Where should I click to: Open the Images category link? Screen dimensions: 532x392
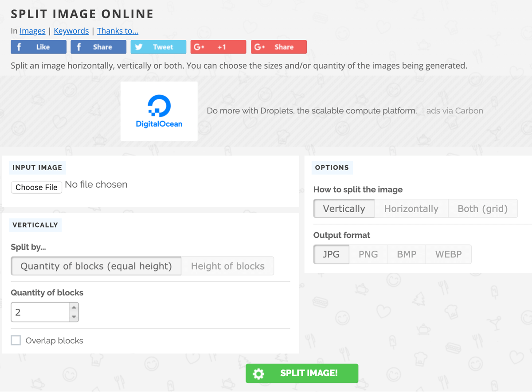point(32,31)
